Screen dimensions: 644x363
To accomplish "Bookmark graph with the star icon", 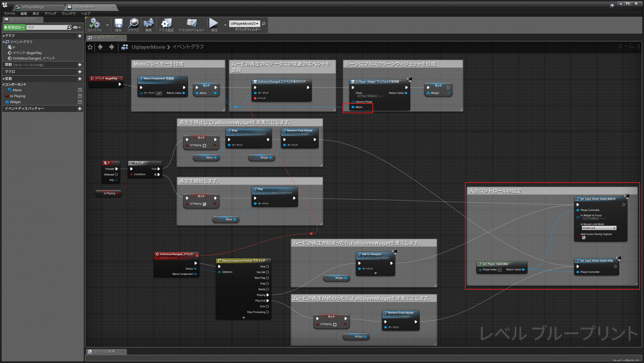I will [x=90, y=47].
